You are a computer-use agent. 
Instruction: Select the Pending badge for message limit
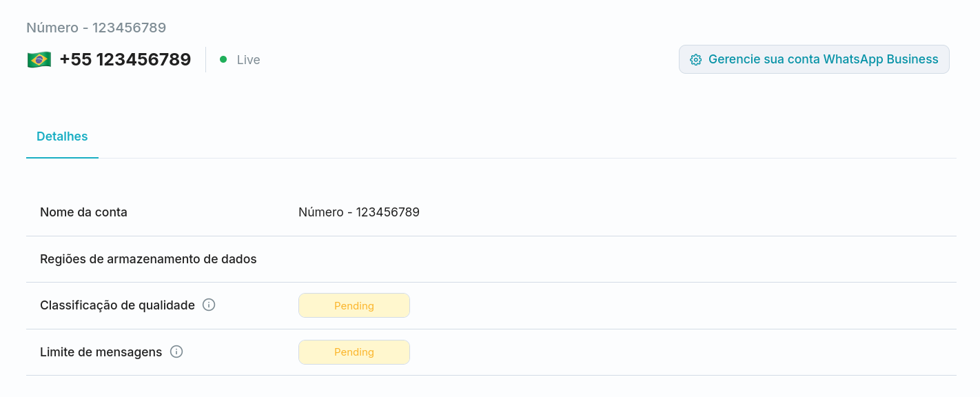(354, 352)
